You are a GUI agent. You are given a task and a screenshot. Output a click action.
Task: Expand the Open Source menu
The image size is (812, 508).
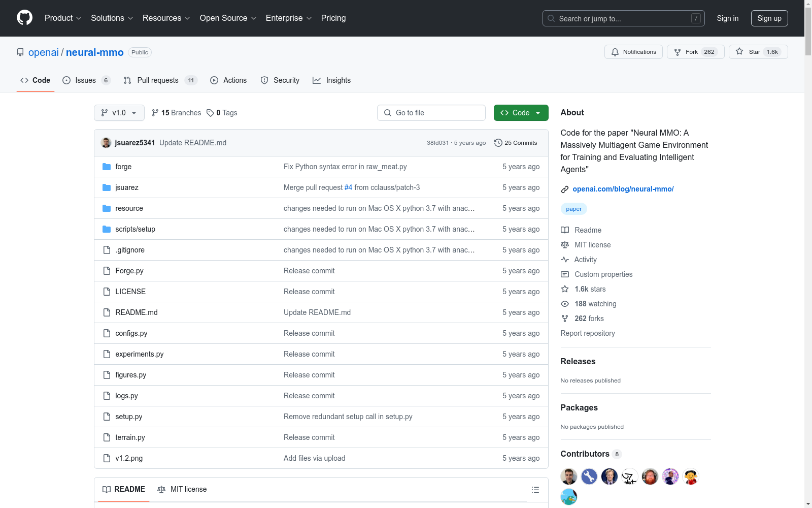(228, 18)
